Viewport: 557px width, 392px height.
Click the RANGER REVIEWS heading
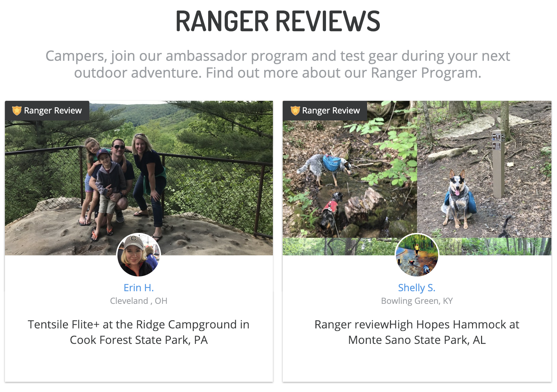tap(278, 21)
